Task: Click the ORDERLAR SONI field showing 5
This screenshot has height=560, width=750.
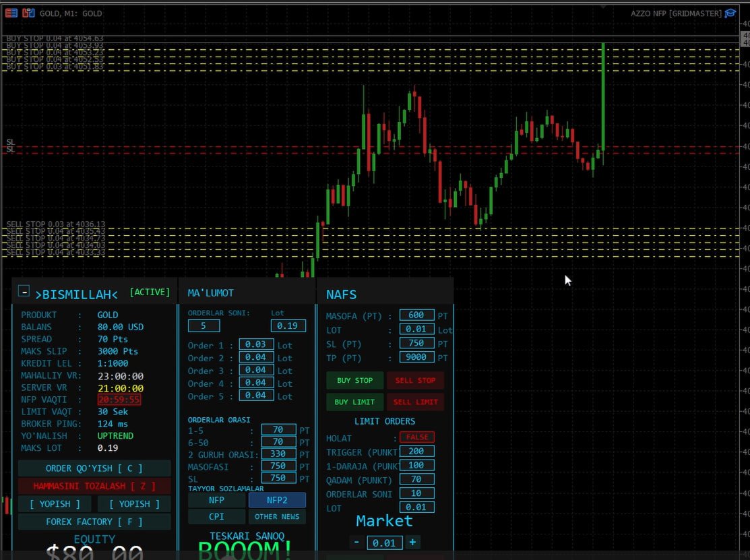Action: tap(204, 326)
